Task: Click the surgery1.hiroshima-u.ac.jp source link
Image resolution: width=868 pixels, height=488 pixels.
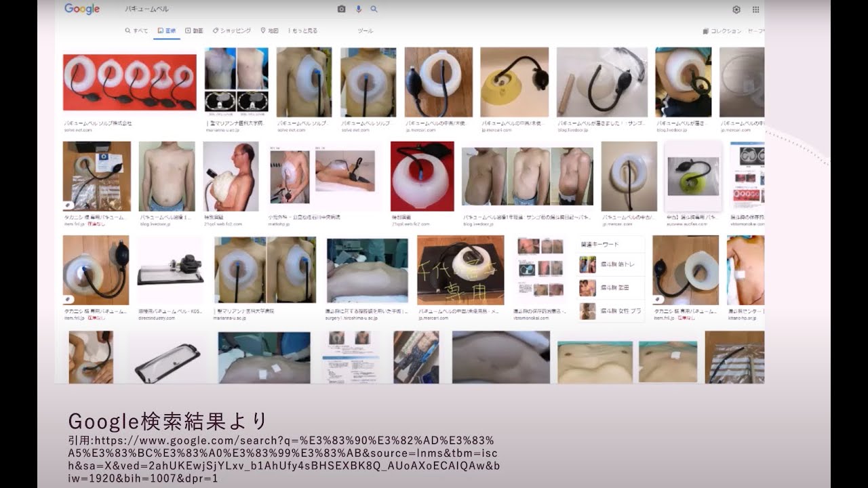Action: (x=353, y=317)
